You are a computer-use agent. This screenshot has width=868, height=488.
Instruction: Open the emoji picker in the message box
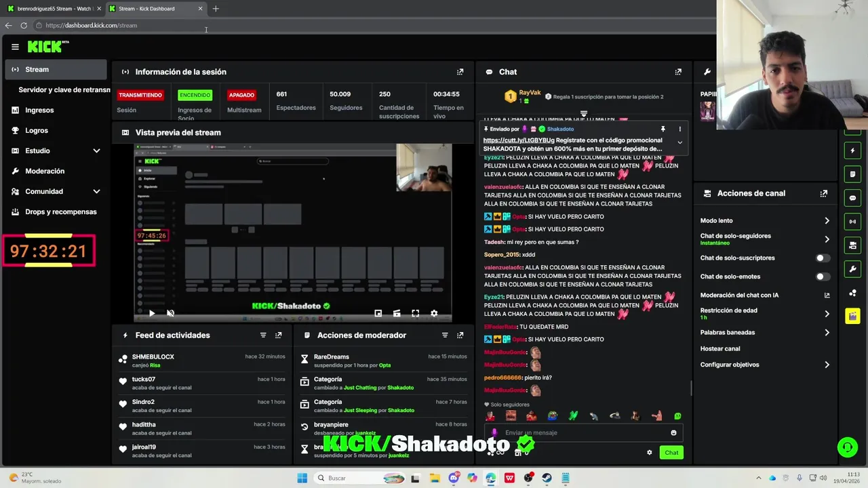coord(673,432)
